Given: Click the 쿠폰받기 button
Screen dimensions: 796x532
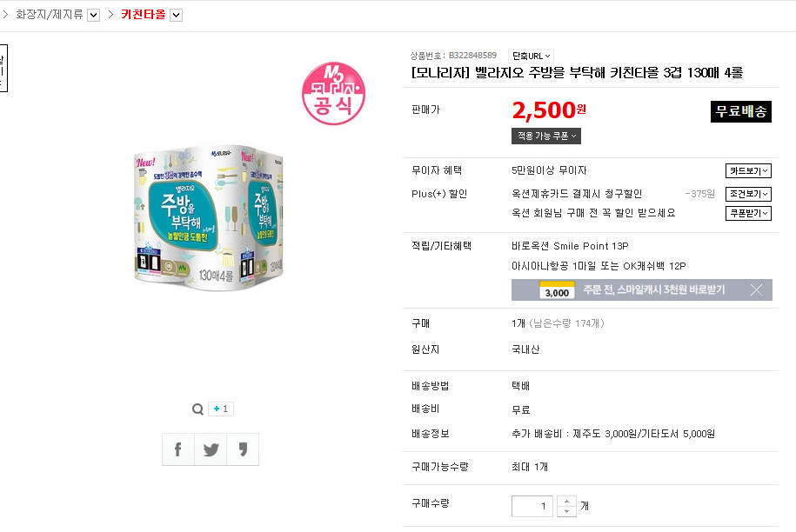Looking at the screenshot, I should tap(748, 214).
